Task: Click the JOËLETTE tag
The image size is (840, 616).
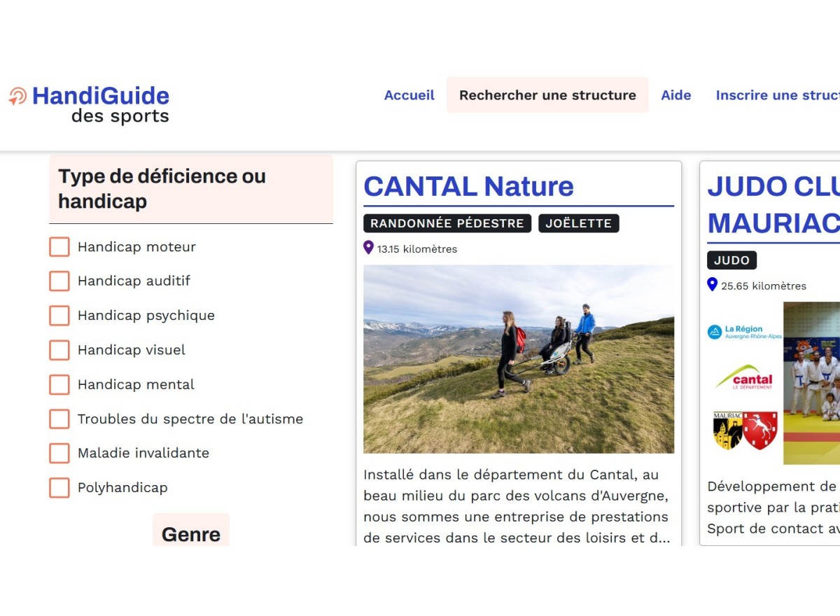Action: [579, 223]
